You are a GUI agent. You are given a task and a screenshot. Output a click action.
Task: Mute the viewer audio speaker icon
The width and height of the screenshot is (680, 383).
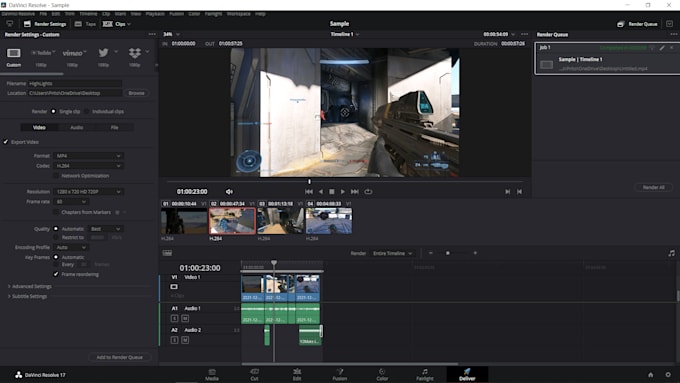[x=229, y=192]
